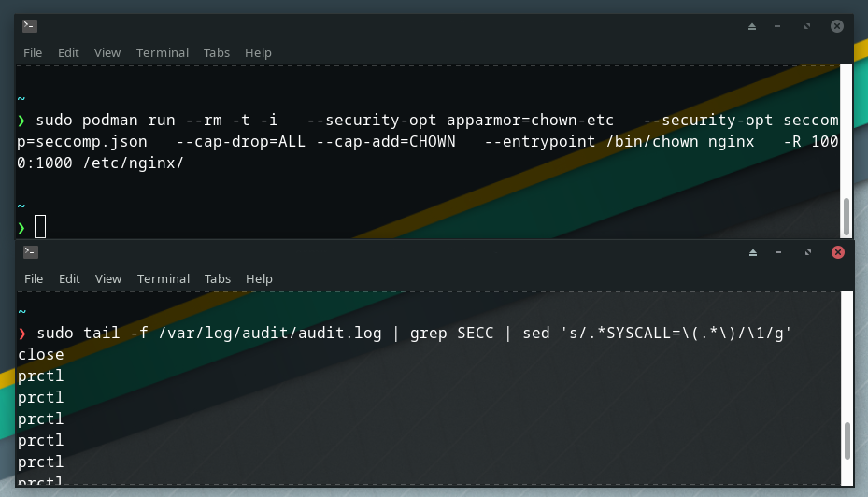Open the Help menu in the bottom terminal
Screen dimensions: 868x497
pos(259,278)
